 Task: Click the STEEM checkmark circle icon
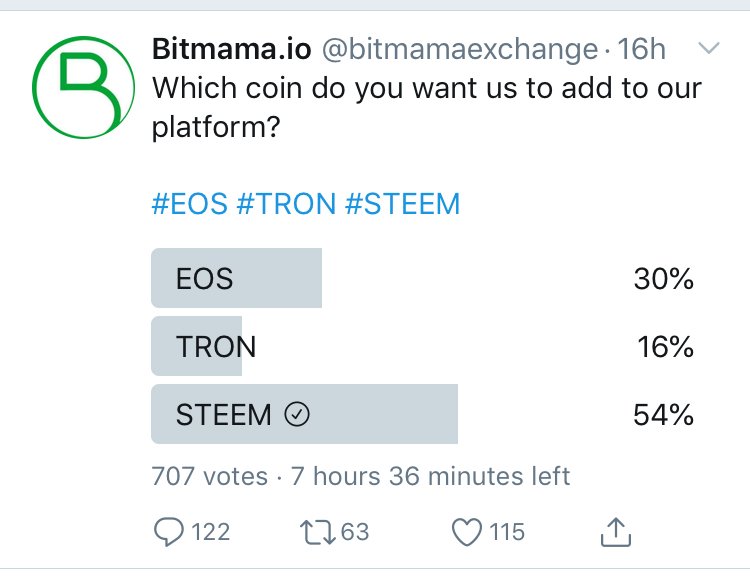(297, 414)
